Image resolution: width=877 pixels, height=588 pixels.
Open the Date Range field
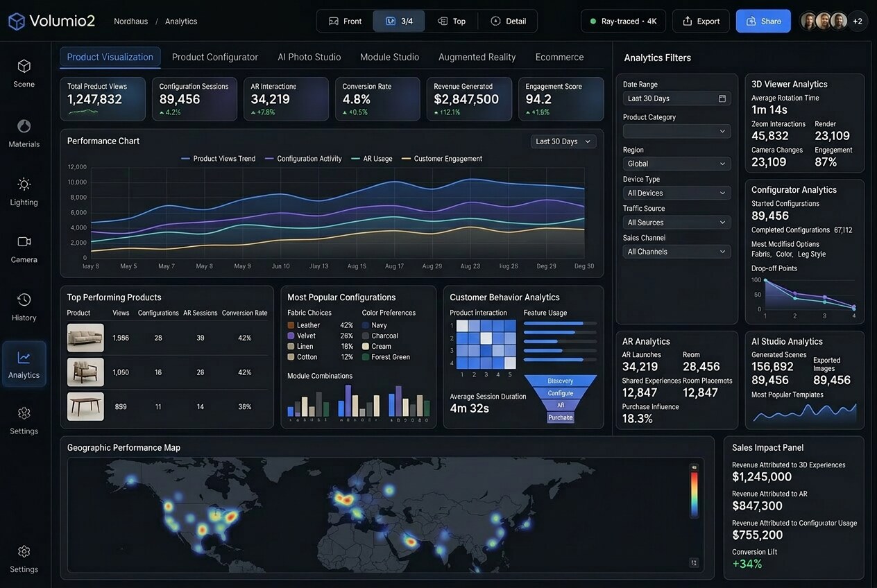coord(676,98)
